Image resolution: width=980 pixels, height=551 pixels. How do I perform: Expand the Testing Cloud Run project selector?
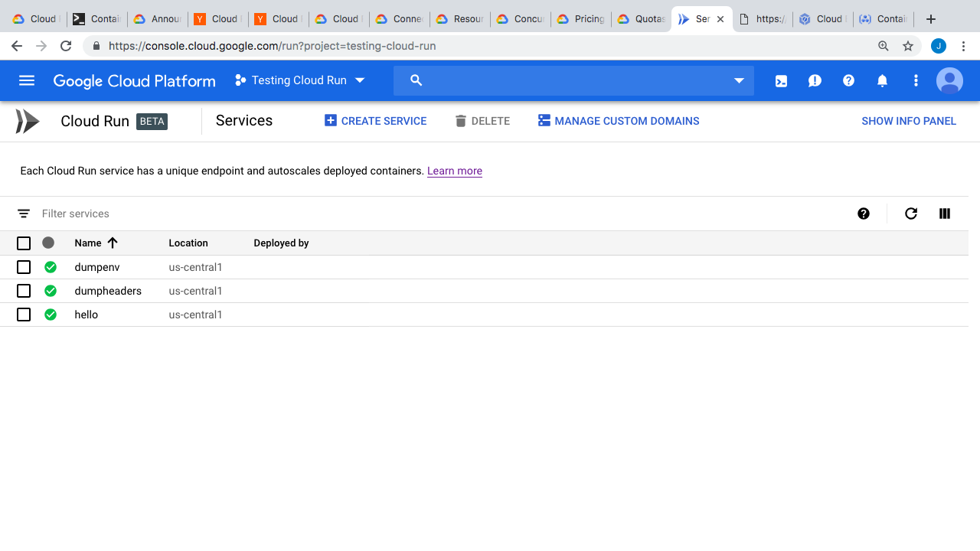click(x=300, y=80)
